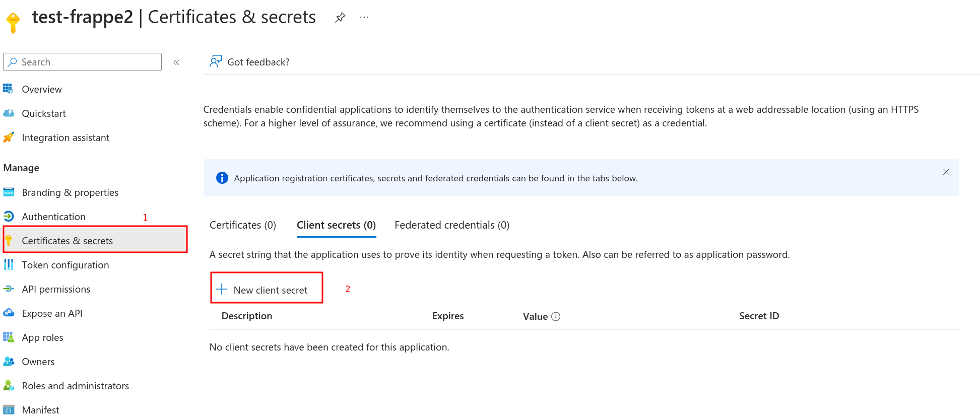Click the API permissions icon

[9, 289]
